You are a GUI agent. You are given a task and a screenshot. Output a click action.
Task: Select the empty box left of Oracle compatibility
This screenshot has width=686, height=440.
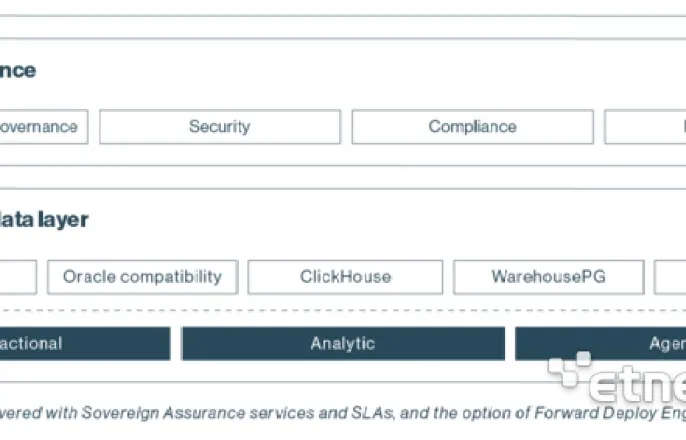point(18,277)
